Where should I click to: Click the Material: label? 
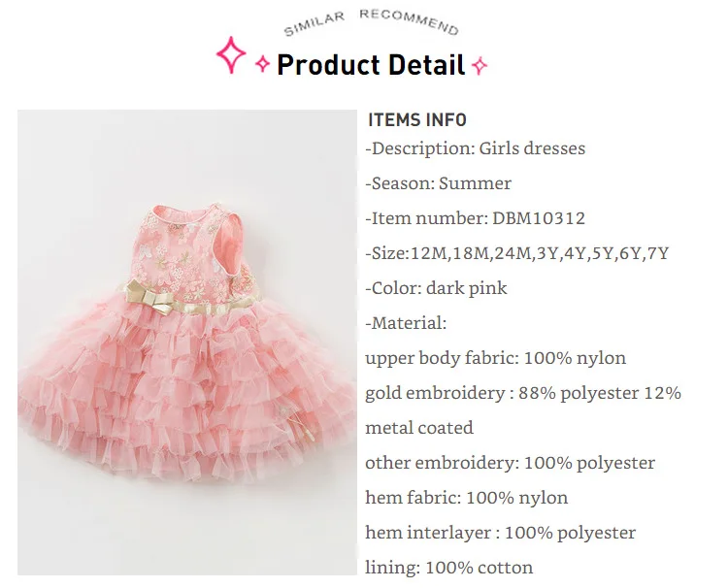(406, 323)
